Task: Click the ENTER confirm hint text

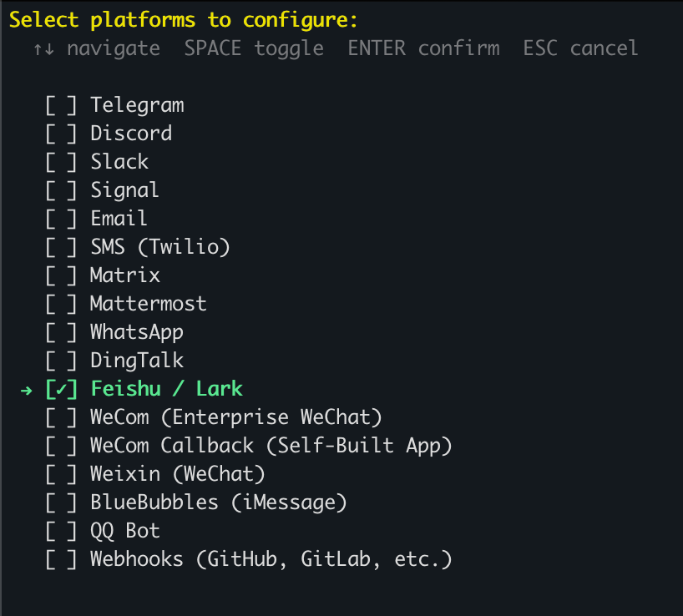Action: [x=423, y=48]
